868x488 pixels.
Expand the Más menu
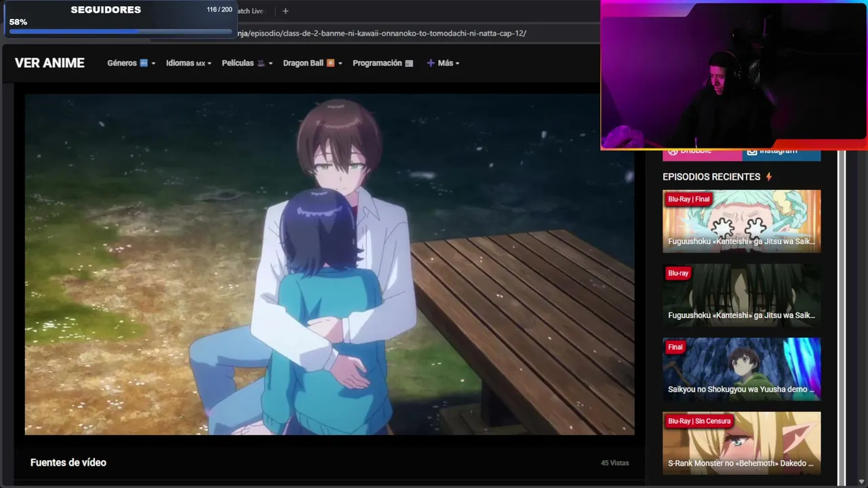[443, 63]
